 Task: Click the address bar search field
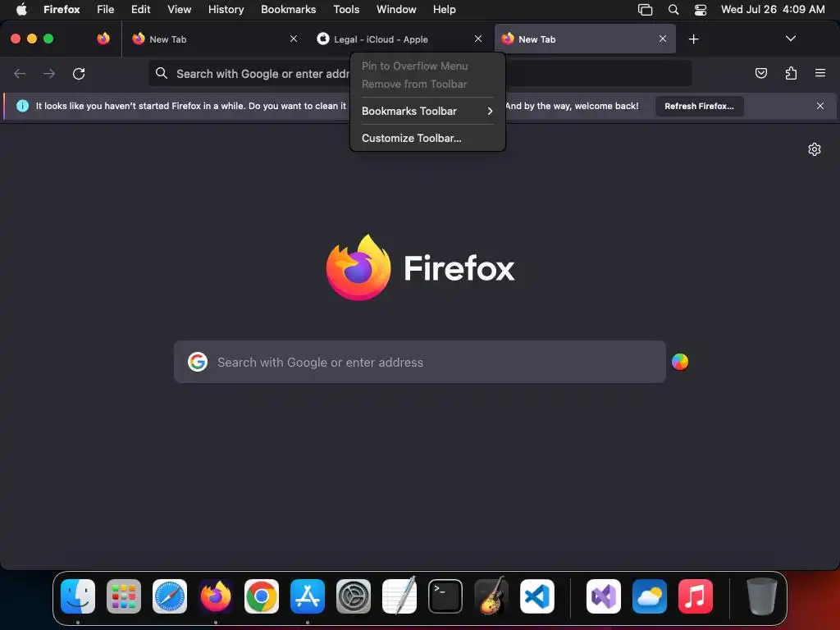pyautogui.click(x=419, y=73)
